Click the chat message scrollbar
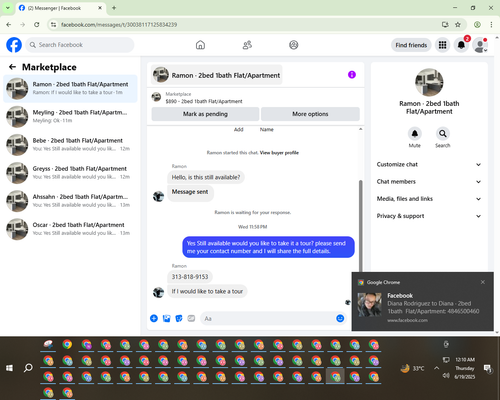 tap(360, 226)
